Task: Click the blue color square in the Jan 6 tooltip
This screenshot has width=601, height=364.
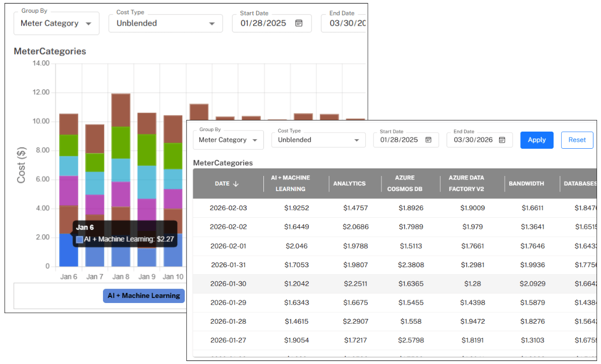Action: pyautogui.click(x=79, y=240)
